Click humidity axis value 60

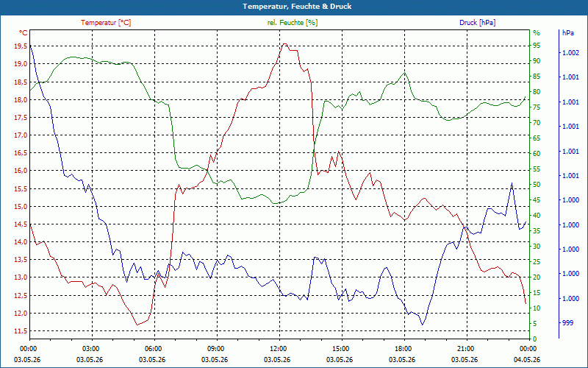[537, 154]
